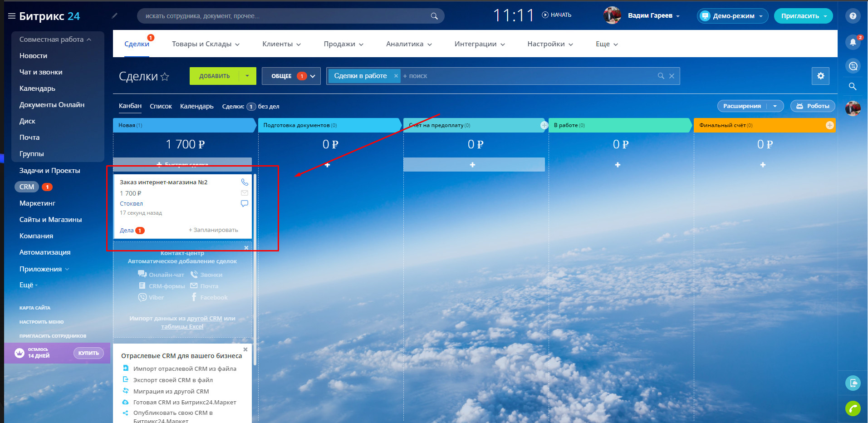Open CRM in the left sidebar
The width and height of the screenshot is (868, 423).
coord(27,187)
